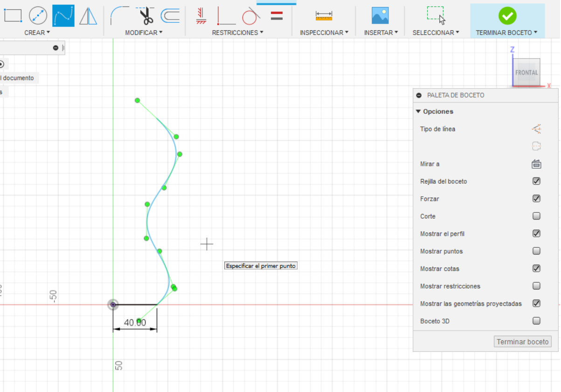Collapse the browser panel minus icon
The width and height of the screenshot is (561, 392).
(x=55, y=48)
